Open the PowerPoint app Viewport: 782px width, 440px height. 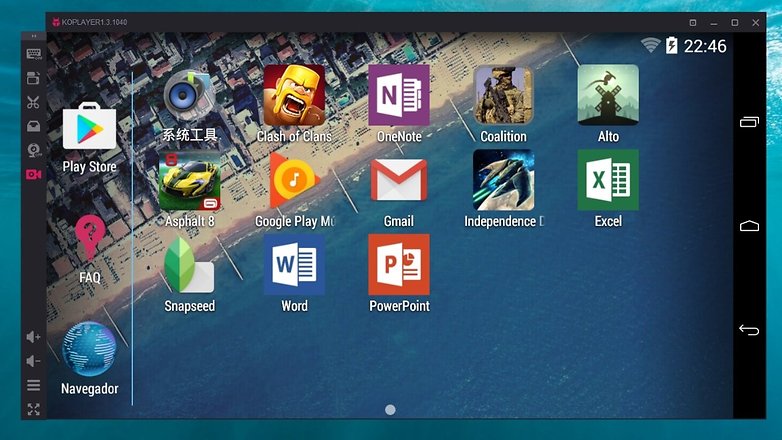click(x=398, y=265)
